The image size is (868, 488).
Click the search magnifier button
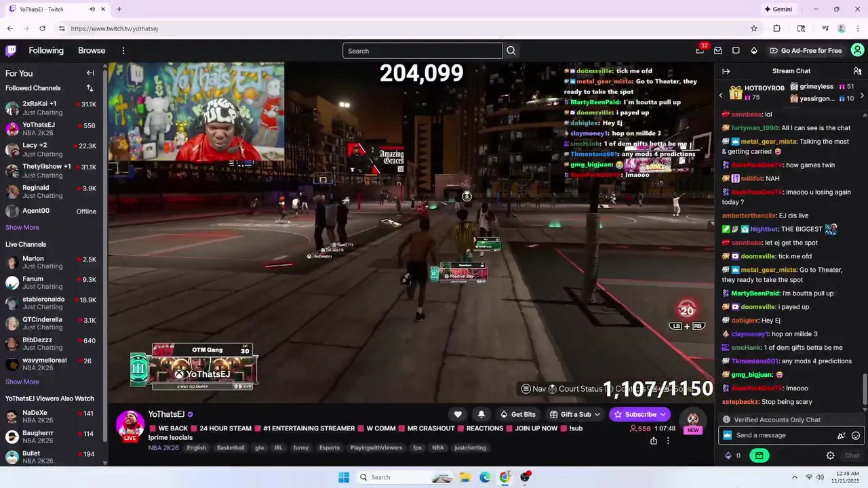pos(511,51)
